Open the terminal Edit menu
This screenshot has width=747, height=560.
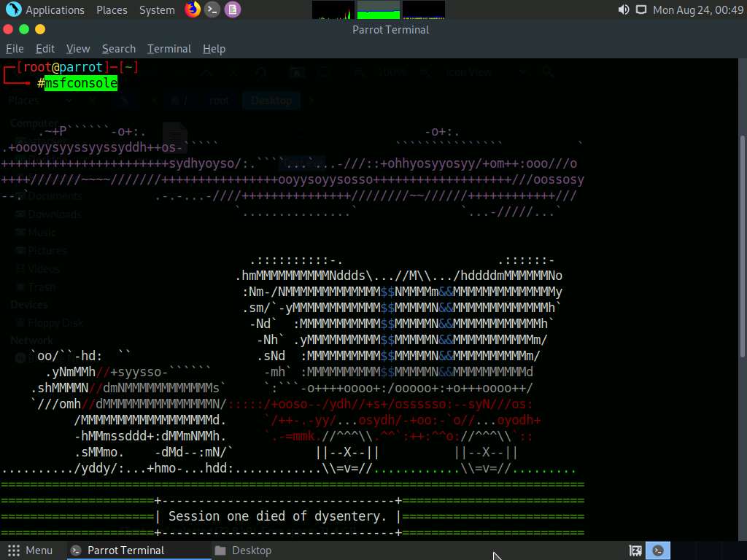[x=44, y=49]
